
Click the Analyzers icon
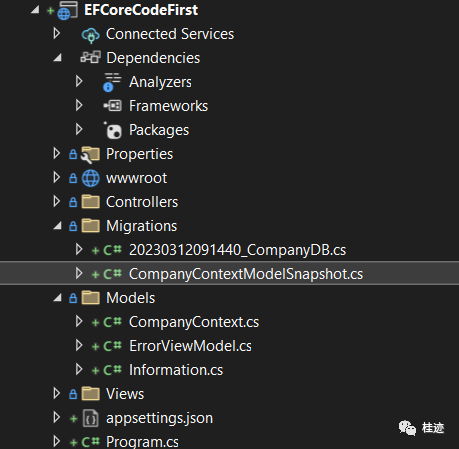coord(112,82)
